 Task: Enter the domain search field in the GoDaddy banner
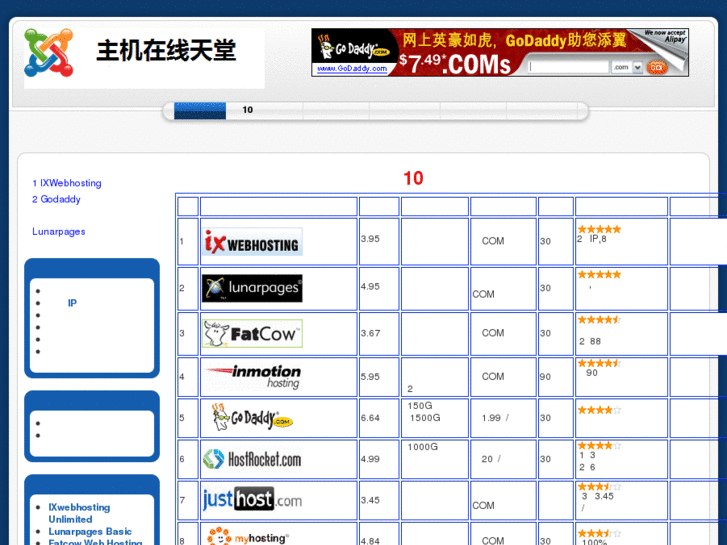point(569,67)
